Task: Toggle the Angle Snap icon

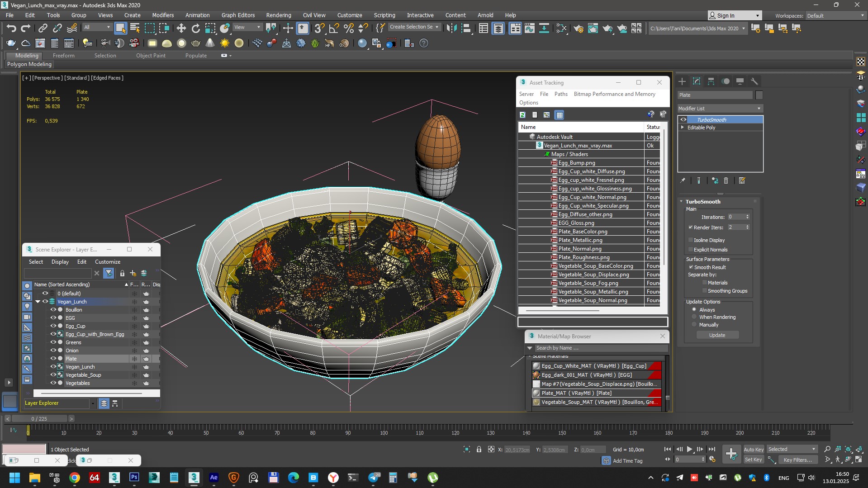Action: [x=334, y=28]
